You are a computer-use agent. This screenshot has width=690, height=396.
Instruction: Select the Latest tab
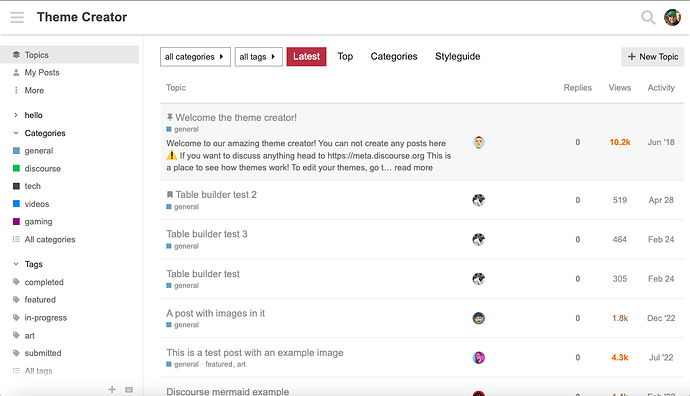(x=306, y=57)
